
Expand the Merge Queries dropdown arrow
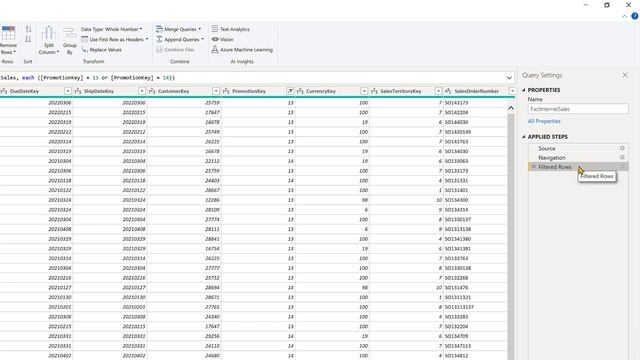coord(200,29)
